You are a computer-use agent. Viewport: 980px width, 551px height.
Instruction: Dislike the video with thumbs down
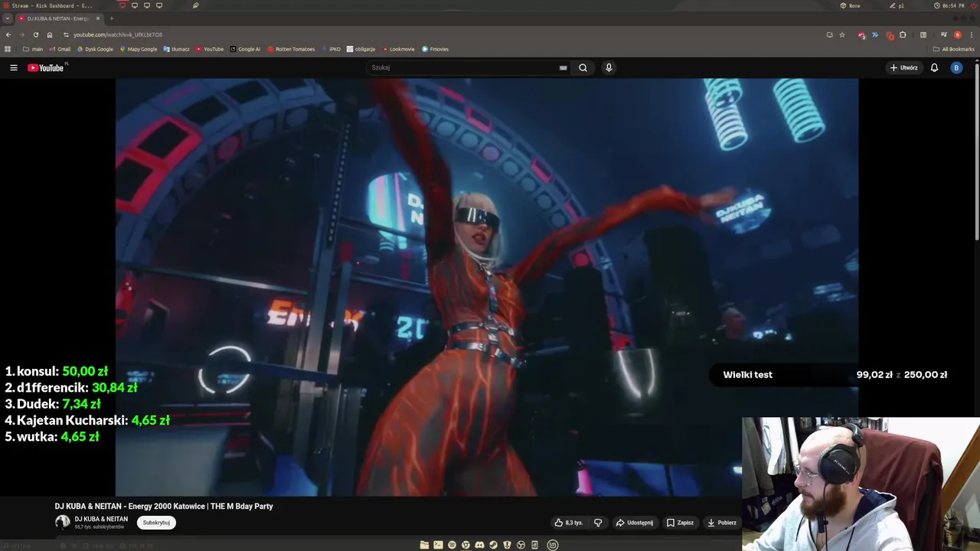click(598, 523)
